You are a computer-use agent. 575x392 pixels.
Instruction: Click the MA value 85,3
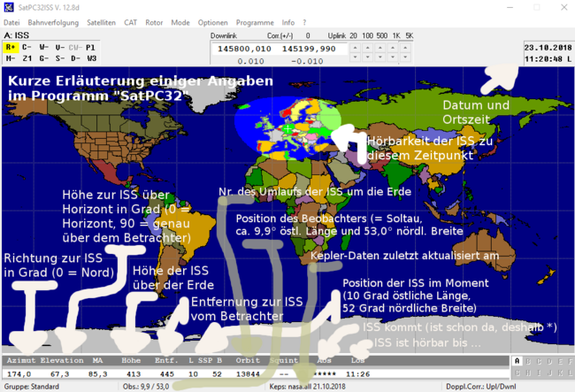pyautogui.click(x=98, y=374)
